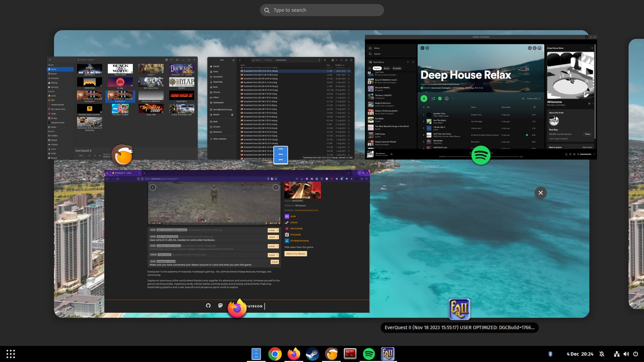Open the red game icon in the dock

(350, 354)
